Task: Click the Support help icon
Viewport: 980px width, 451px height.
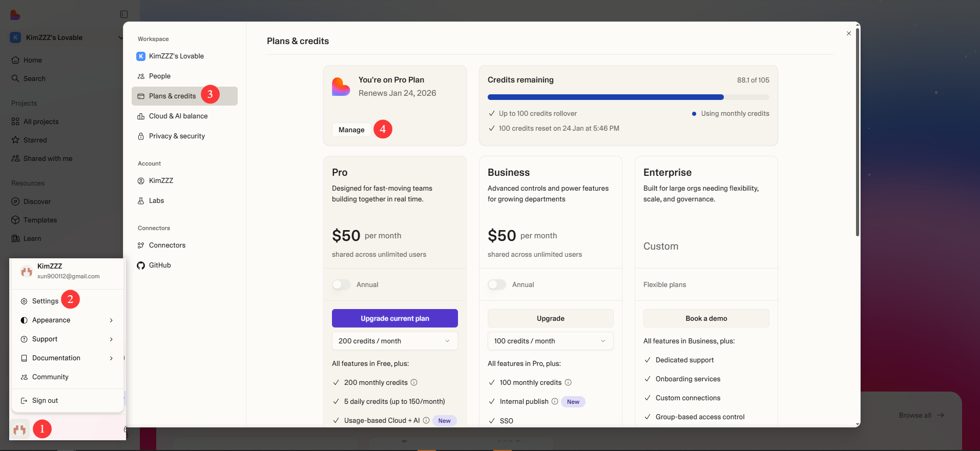Action: pyautogui.click(x=24, y=339)
